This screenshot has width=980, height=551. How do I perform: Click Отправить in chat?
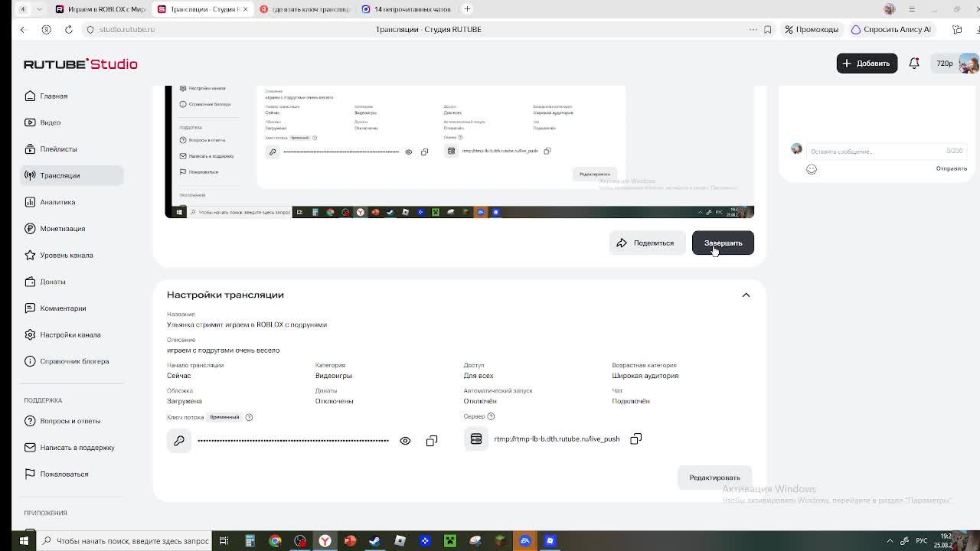click(x=951, y=168)
